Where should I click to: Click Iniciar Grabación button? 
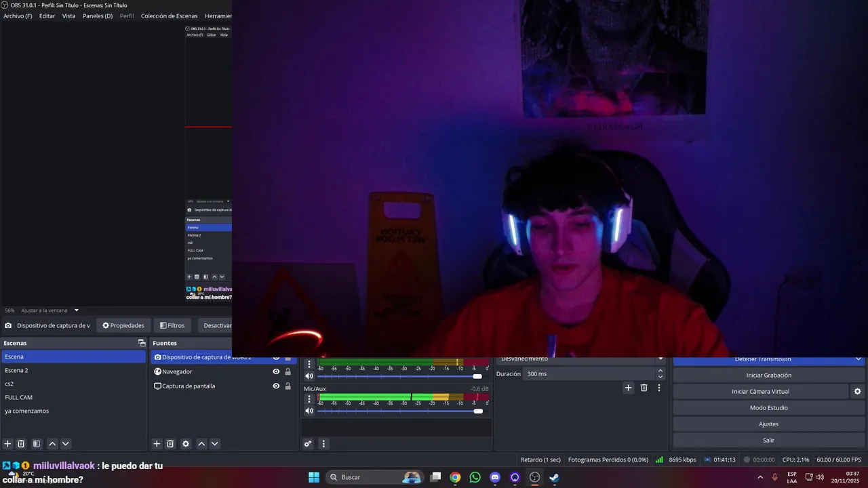[x=768, y=375]
